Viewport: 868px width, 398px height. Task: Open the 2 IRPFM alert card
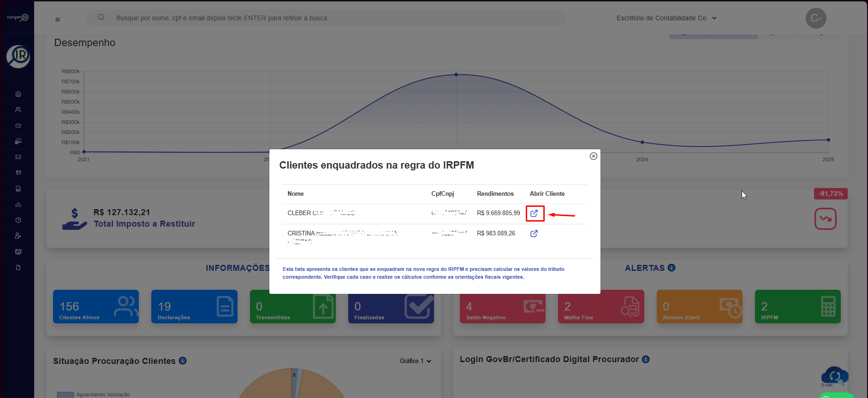click(x=798, y=306)
